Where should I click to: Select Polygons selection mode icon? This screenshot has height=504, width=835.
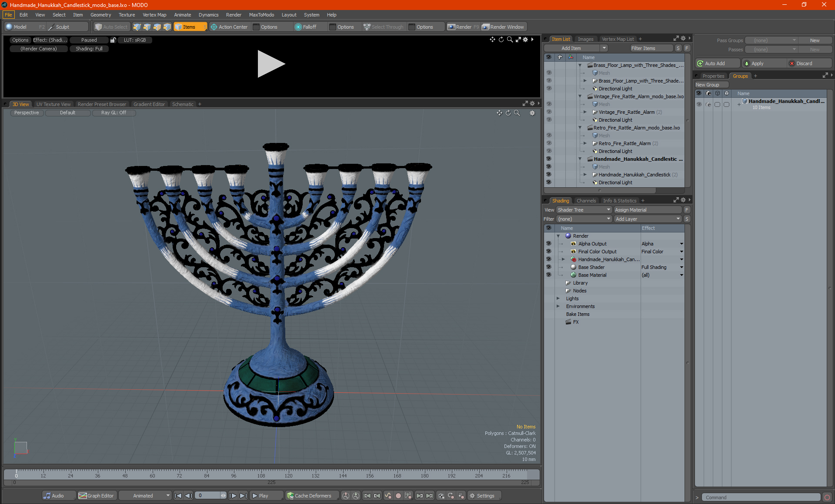click(157, 27)
